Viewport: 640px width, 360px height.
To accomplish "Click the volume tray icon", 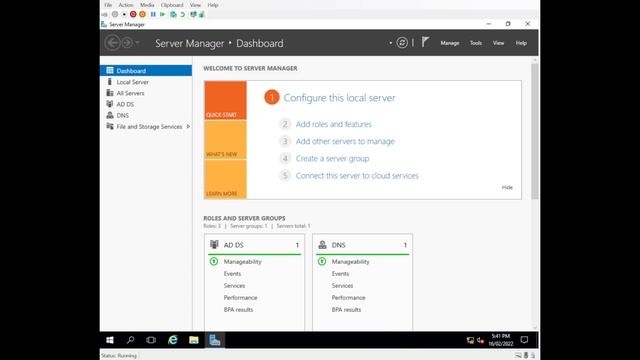I will (480, 340).
